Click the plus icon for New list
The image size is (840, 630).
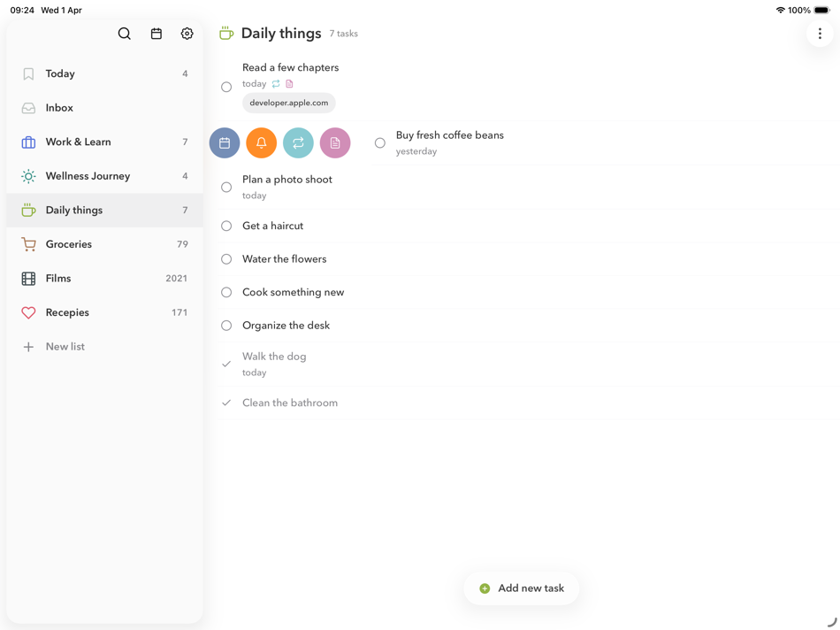pyautogui.click(x=28, y=347)
